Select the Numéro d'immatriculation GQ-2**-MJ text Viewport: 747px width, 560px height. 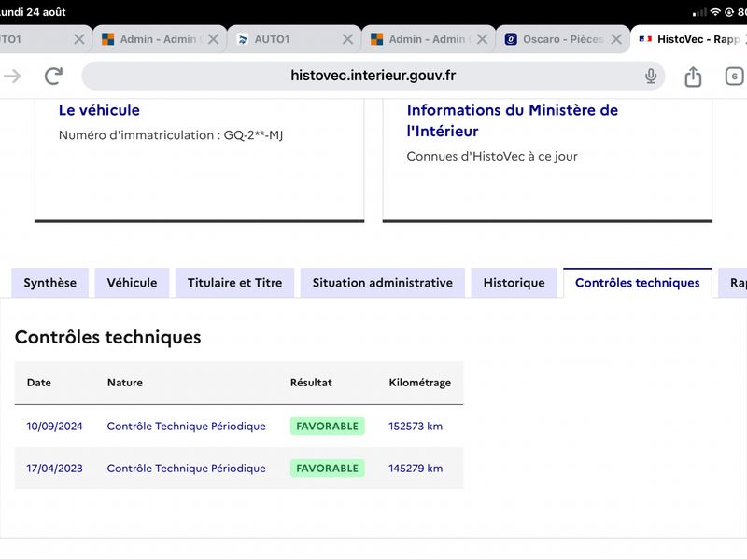pyautogui.click(x=171, y=135)
